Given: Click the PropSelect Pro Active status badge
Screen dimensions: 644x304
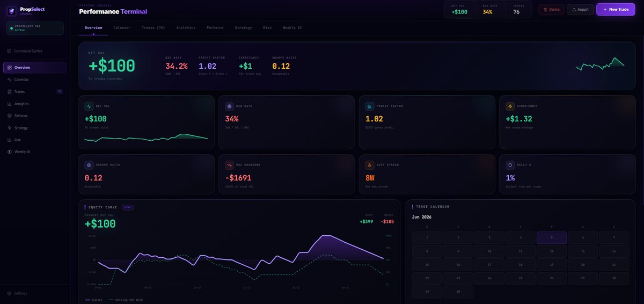Looking at the screenshot, I should [35, 28].
